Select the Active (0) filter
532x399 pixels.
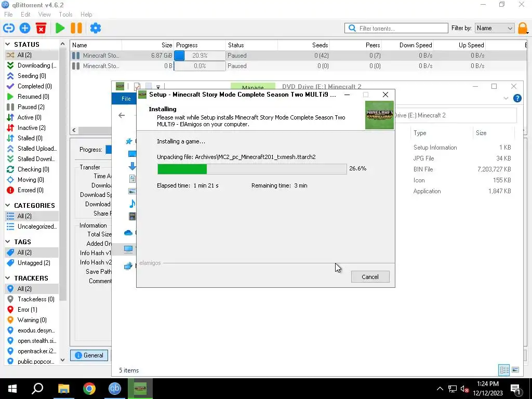tap(32, 117)
